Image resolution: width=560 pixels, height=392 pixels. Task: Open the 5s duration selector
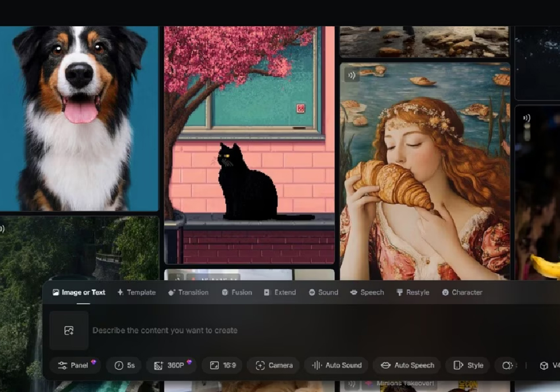click(x=124, y=365)
